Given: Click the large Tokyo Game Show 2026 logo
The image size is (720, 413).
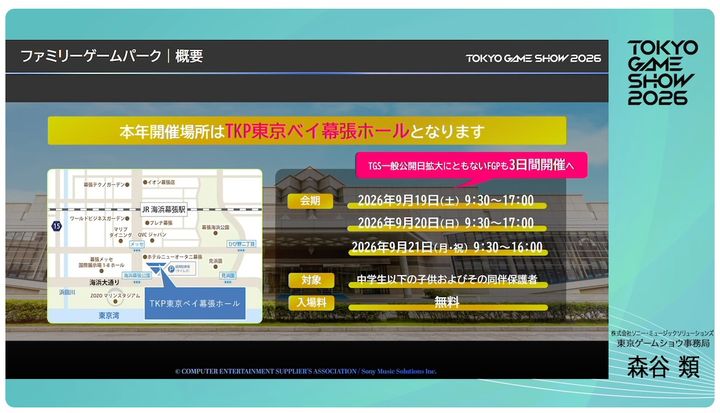Looking at the screenshot, I should (x=662, y=73).
